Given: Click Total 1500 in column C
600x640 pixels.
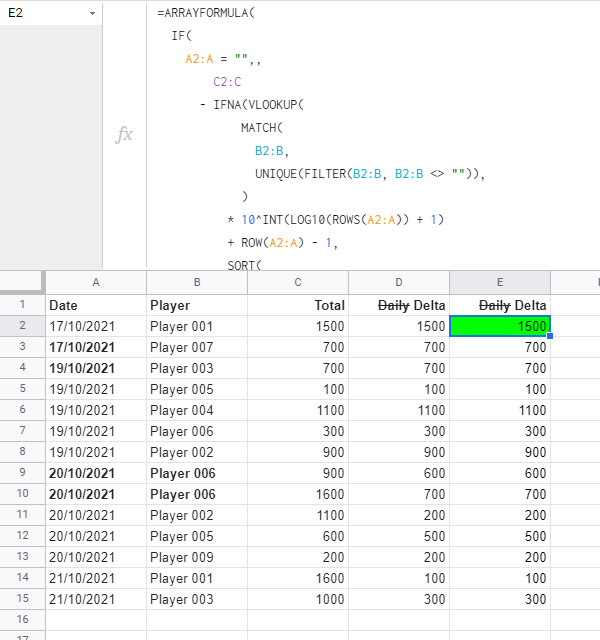Looking at the screenshot, I should pos(298,326).
